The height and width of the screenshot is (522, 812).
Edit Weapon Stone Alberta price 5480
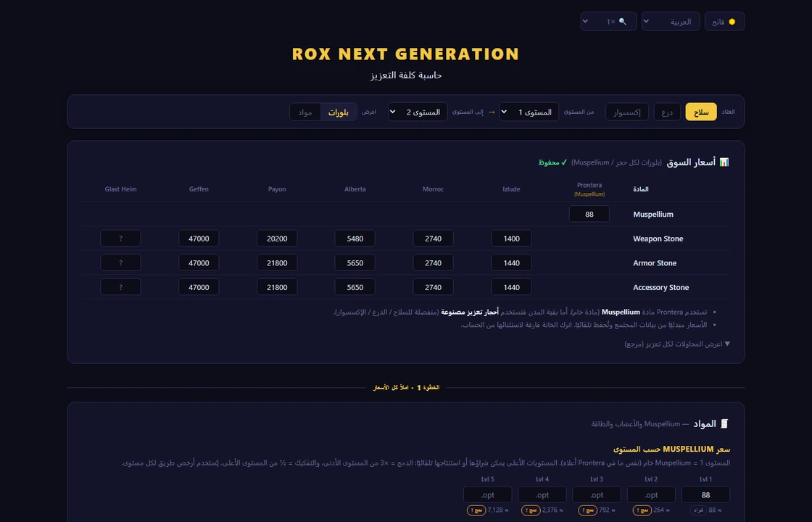pyautogui.click(x=355, y=239)
